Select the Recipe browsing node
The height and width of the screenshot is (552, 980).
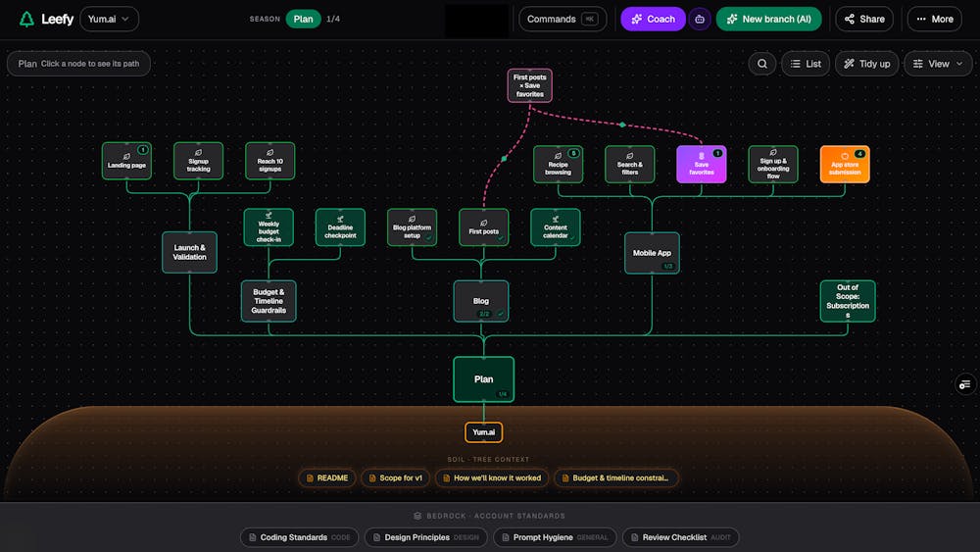pos(559,165)
